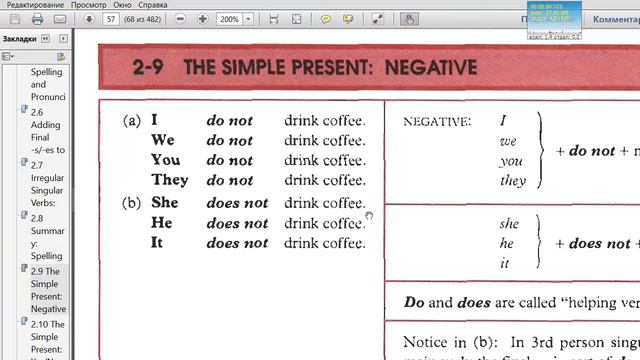Select the hand tool
Screen dimensions: 640x360
409,19
